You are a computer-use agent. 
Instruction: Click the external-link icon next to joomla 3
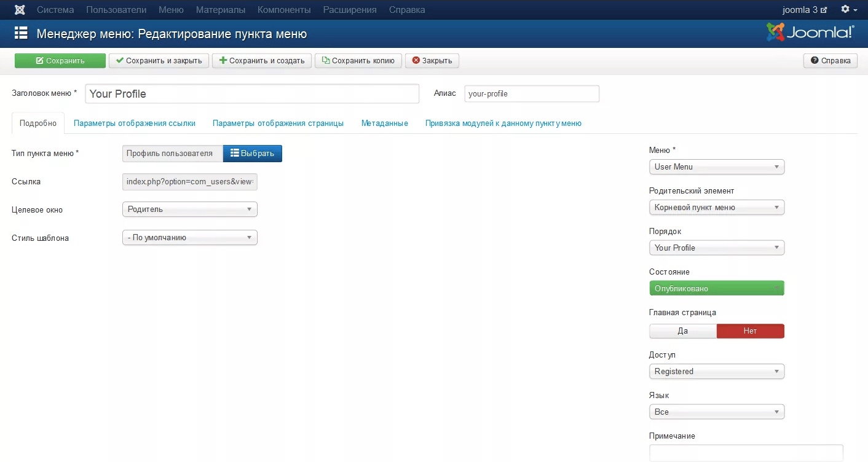[x=823, y=9]
